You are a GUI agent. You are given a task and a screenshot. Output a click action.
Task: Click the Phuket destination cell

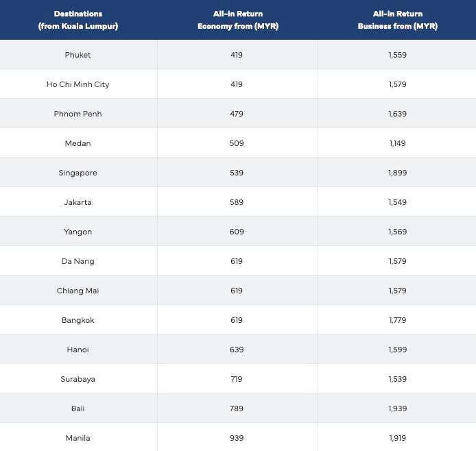pyautogui.click(x=78, y=55)
